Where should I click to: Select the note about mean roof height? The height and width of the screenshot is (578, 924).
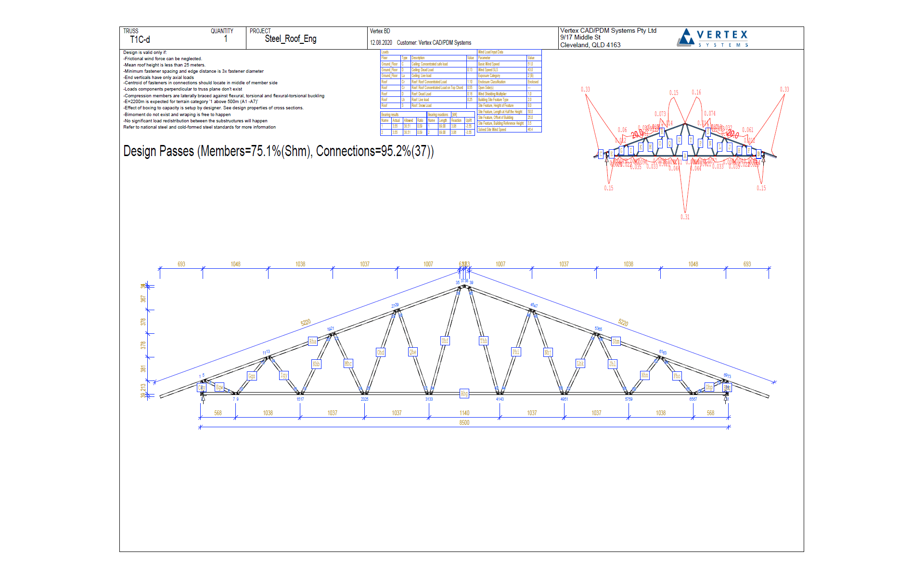(164, 65)
